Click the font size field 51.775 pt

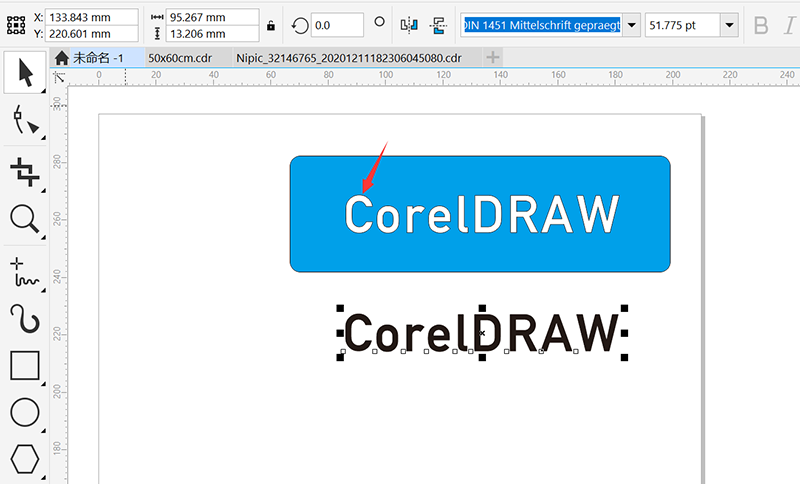point(683,25)
